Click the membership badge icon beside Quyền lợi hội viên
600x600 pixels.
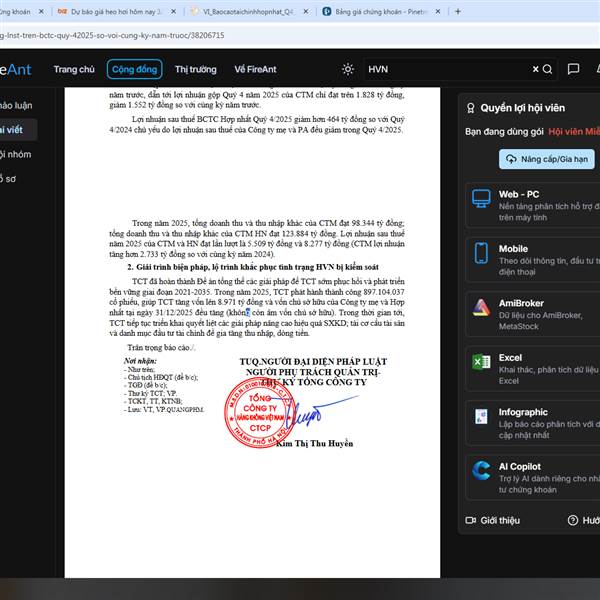(x=471, y=108)
